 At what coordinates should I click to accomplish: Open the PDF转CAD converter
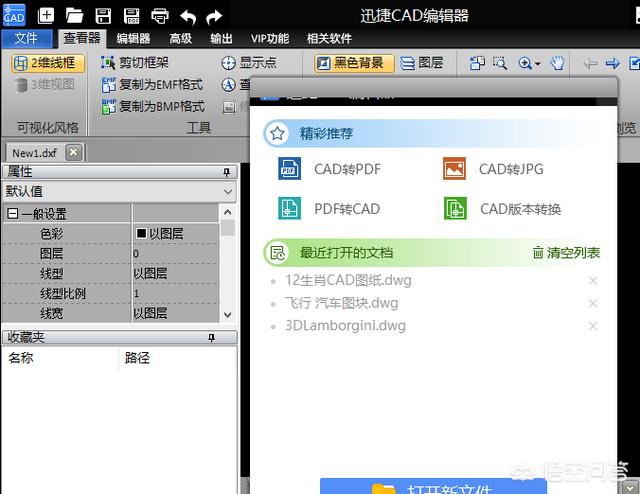point(329,209)
